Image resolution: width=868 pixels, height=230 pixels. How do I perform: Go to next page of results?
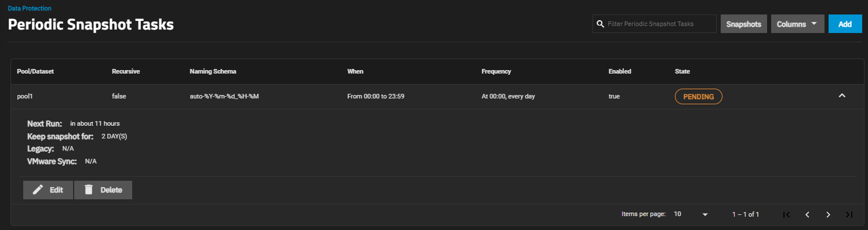[x=828, y=214]
